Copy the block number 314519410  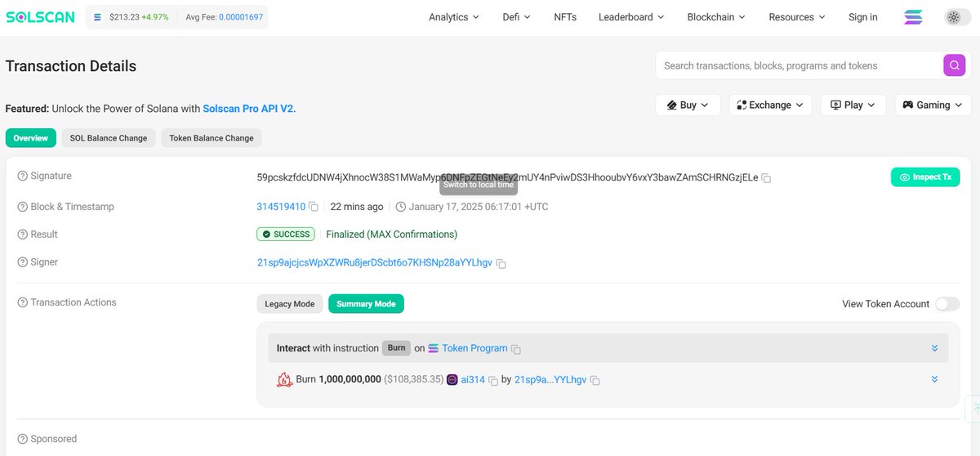(314, 208)
